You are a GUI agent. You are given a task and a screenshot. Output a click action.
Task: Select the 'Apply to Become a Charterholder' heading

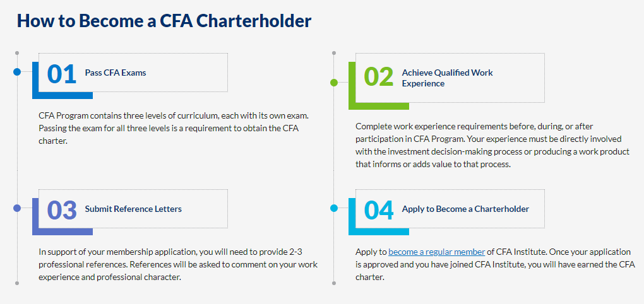465,209
